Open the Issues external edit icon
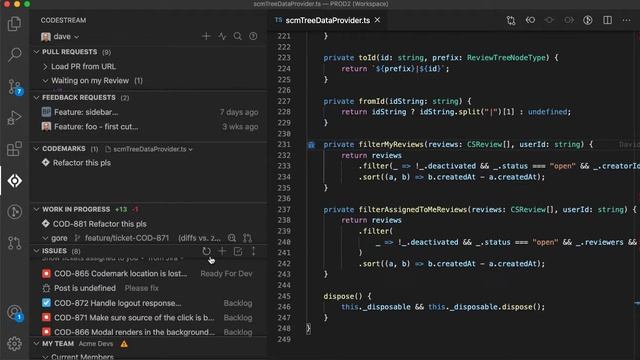Viewport: 640px width, 360px height. tap(238, 251)
